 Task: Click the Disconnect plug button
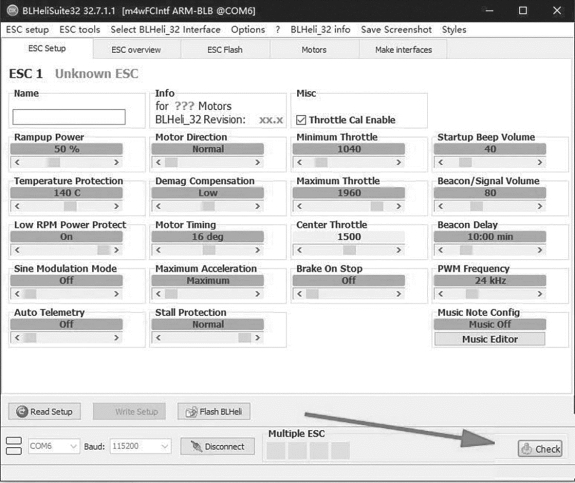(217, 446)
